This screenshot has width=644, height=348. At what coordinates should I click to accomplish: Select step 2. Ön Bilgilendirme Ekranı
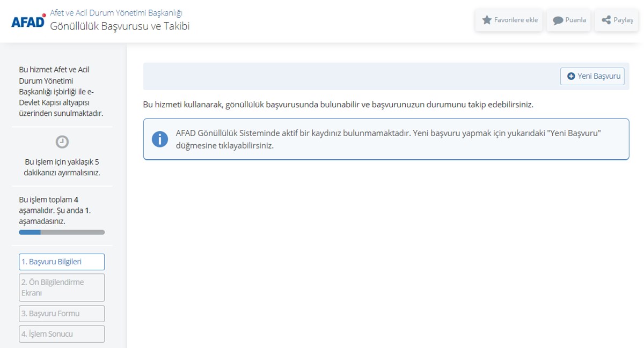[x=62, y=287]
